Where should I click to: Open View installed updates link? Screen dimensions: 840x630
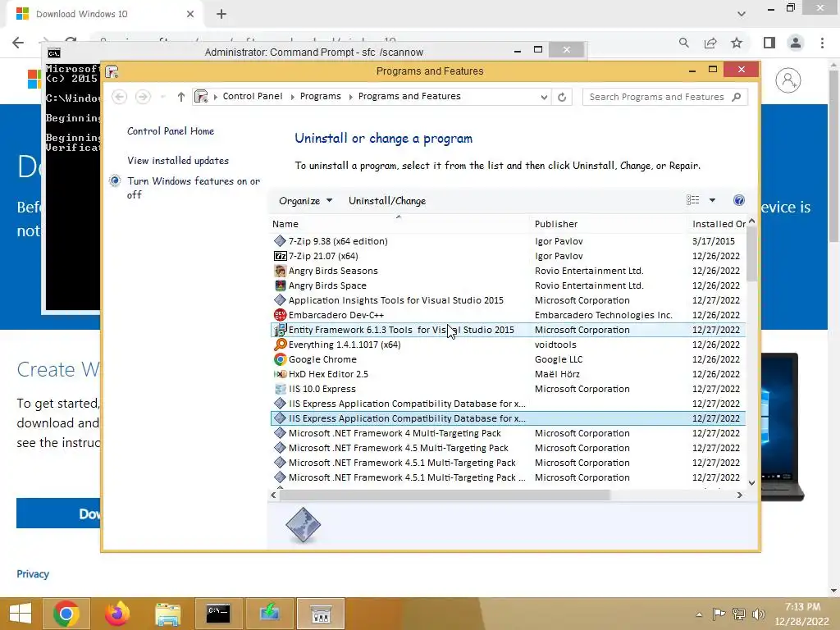[x=178, y=161]
